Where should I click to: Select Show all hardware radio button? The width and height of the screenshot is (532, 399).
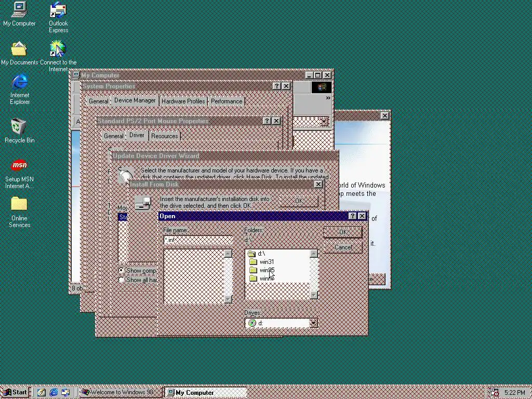tap(121, 280)
